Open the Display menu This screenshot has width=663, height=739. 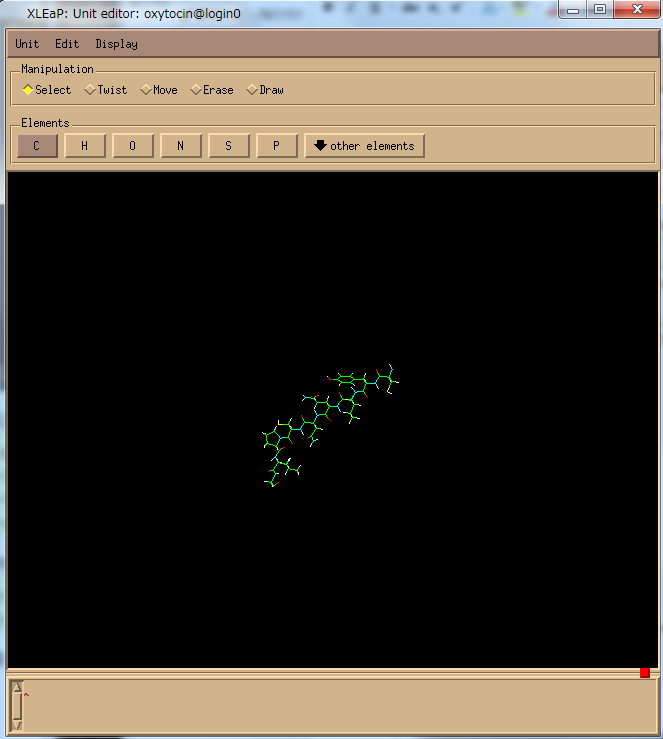(117, 44)
